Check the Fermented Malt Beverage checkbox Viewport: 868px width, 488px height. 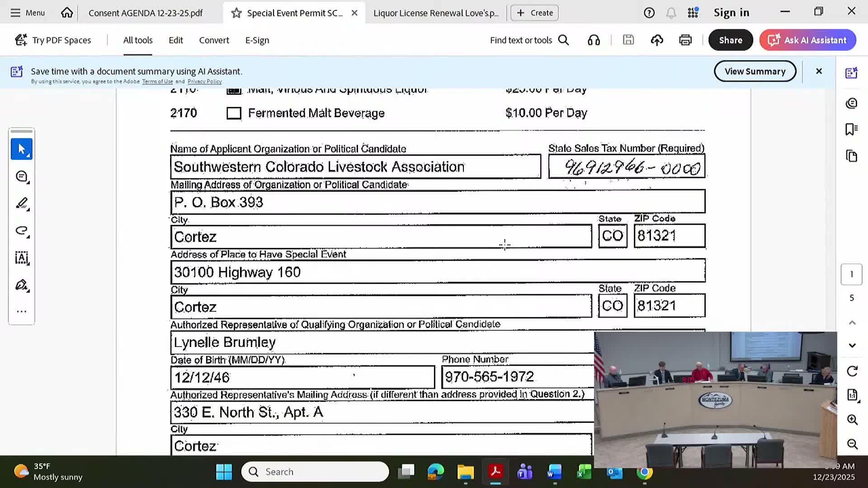tap(234, 113)
